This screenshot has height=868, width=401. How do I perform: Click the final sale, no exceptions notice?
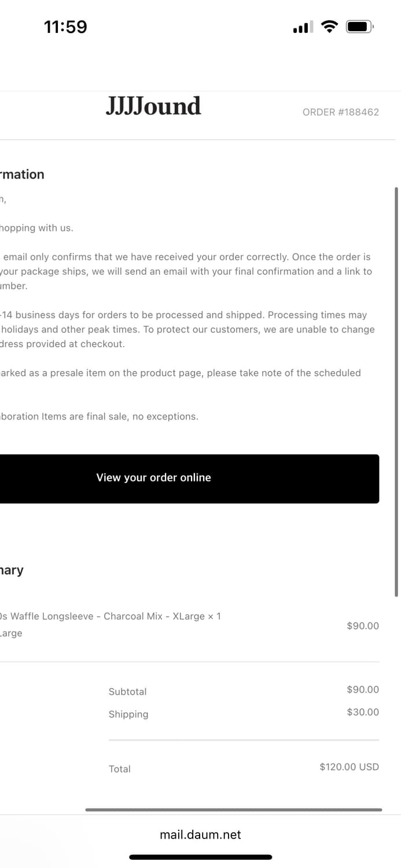[99, 416]
